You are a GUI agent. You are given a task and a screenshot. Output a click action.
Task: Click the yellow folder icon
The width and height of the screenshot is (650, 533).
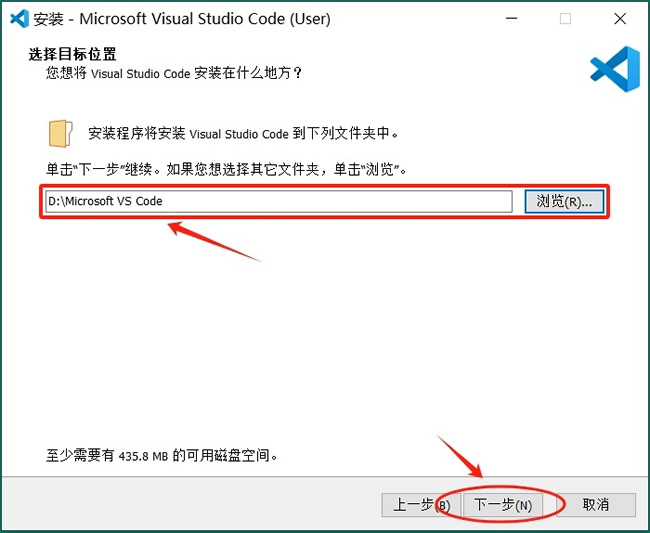pos(61,133)
